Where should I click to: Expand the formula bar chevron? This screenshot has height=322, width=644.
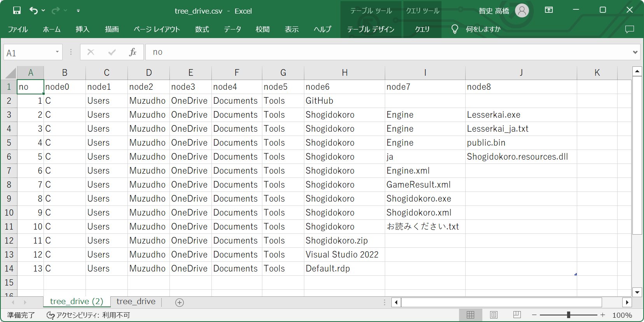pyautogui.click(x=635, y=52)
